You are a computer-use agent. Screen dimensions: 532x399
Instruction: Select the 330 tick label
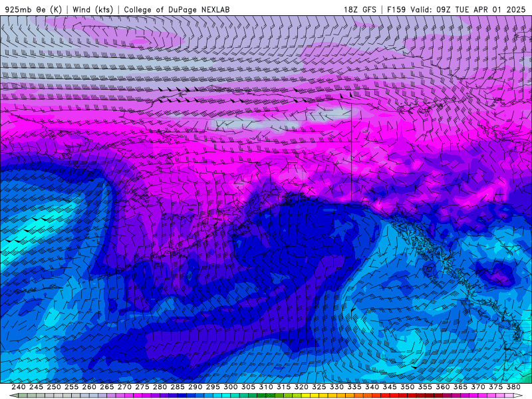336,387
